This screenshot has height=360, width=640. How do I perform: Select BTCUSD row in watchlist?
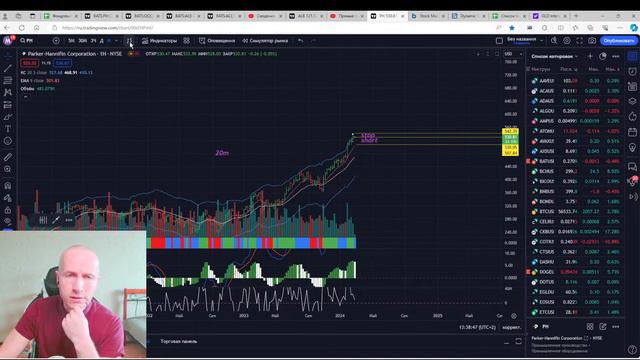tap(575, 211)
